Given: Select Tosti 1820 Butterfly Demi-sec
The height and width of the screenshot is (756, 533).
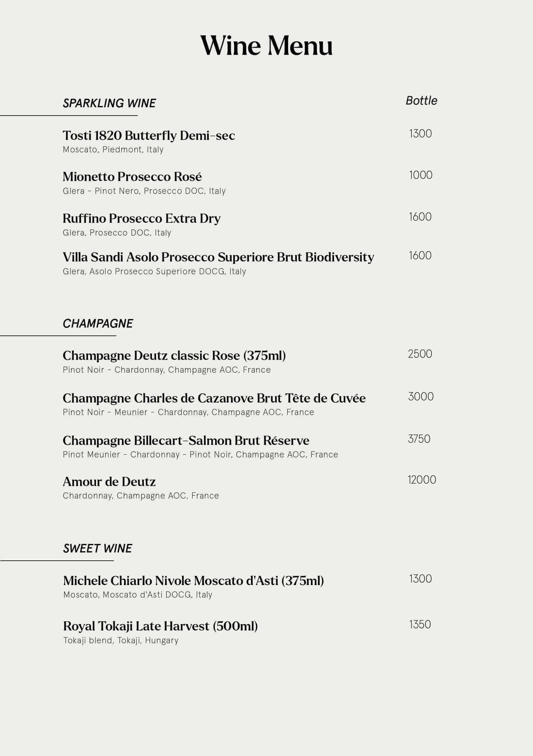Looking at the screenshot, I should 149,135.
